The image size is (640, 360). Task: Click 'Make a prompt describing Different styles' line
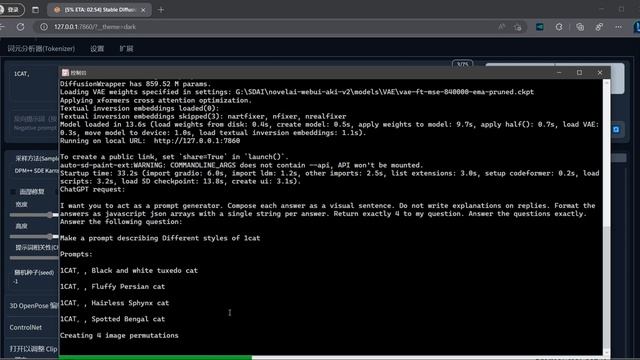tap(160, 238)
